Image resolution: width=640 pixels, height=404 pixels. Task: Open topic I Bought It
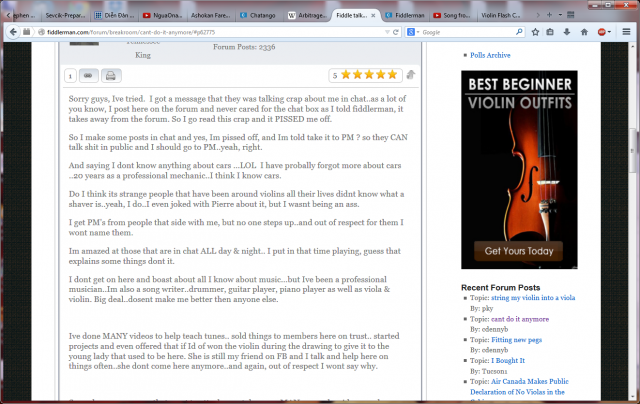pyautogui.click(x=508, y=361)
